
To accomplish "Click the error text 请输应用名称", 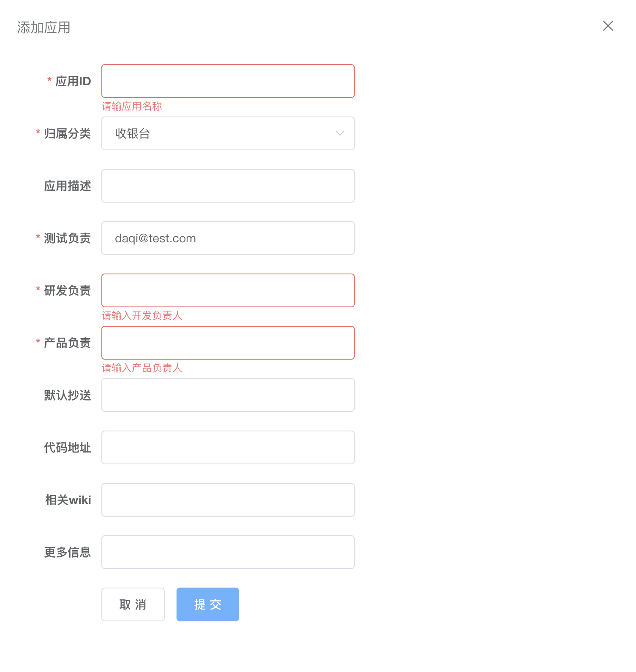I will (x=132, y=106).
